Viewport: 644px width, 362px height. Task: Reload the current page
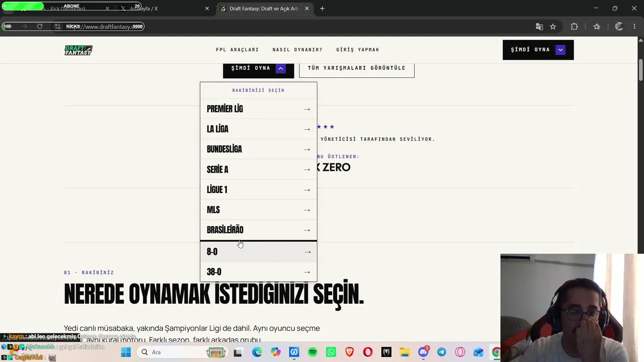pos(40,27)
